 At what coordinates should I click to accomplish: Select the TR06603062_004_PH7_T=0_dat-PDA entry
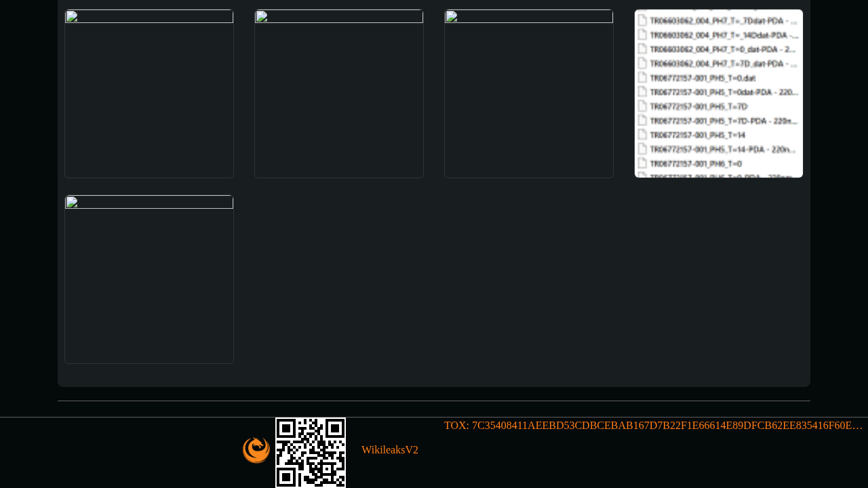pyautogui.click(x=724, y=49)
